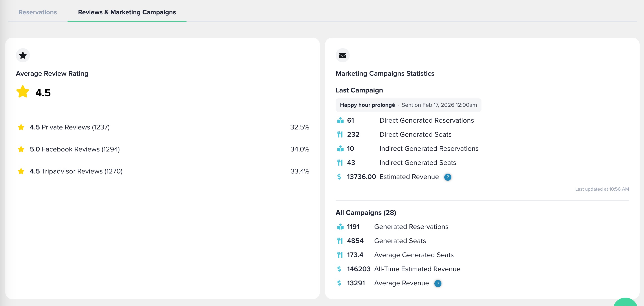Click the envelope icon above Marketing Campaigns Statistics

pos(342,55)
